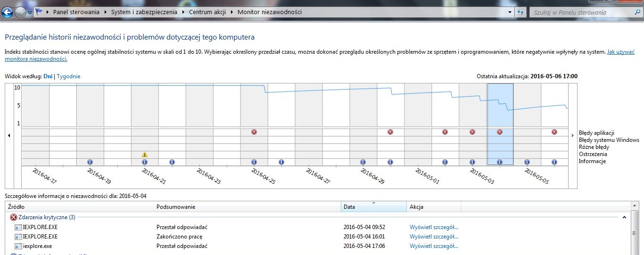Open the recent pages dropdown next to navigation arrows
644x255 pixels.
click(30, 13)
